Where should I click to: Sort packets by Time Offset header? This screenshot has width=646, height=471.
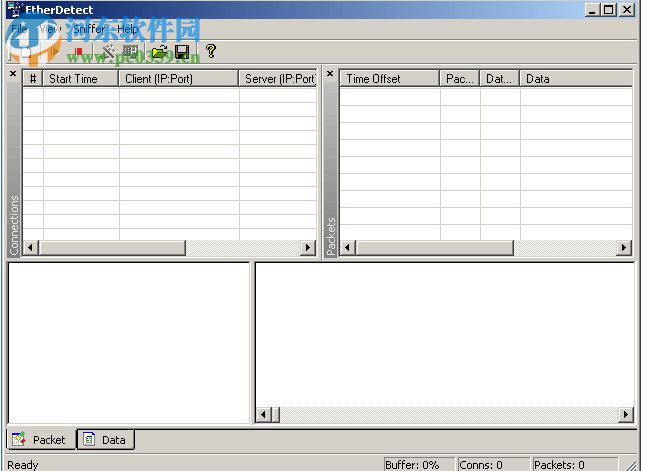point(389,79)
